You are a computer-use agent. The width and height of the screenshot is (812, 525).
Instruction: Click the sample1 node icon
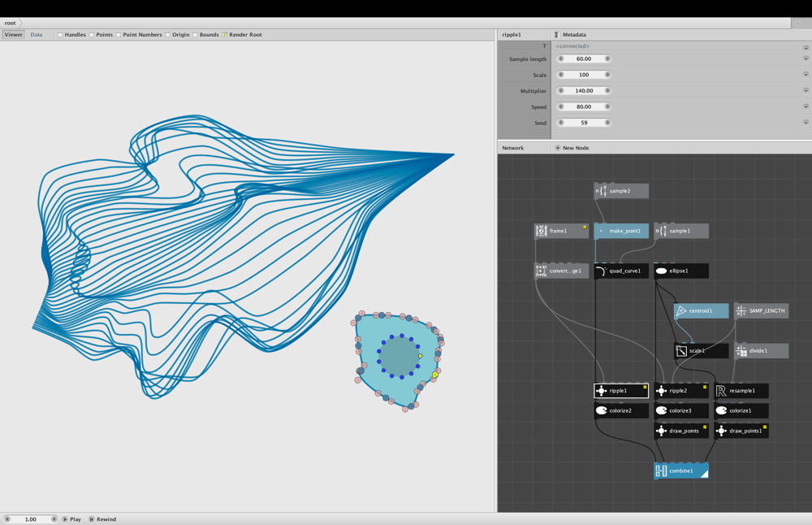click(x=661, y=231)
